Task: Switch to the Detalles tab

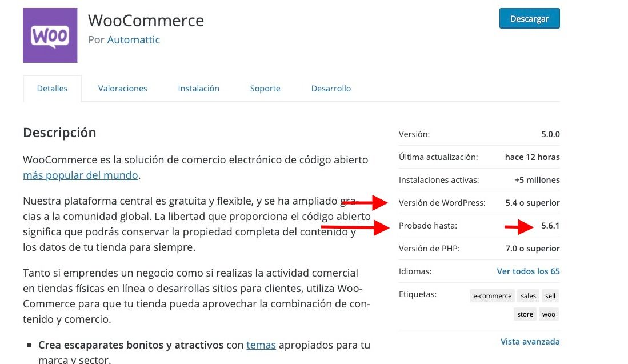Action: click(x=52, y=89)
